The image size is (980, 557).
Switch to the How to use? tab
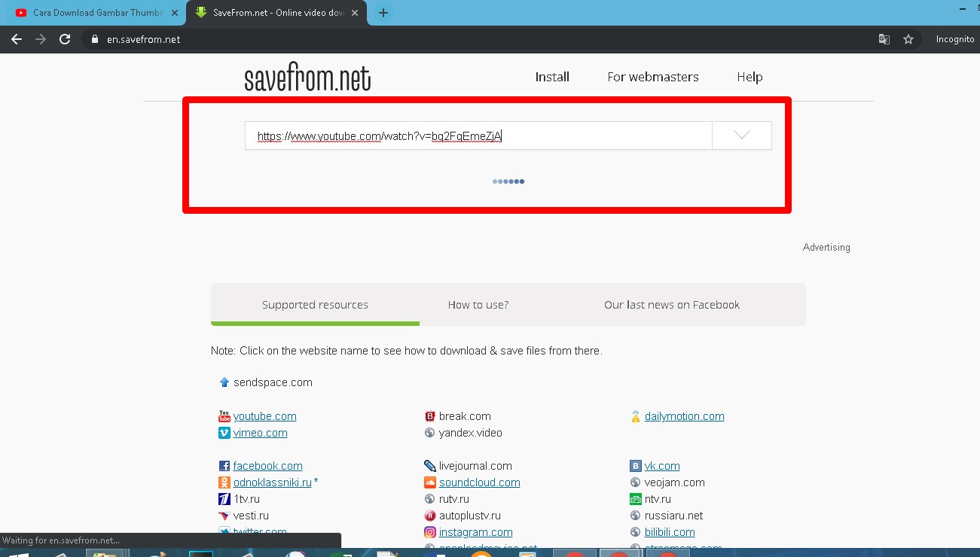[478, 305]
